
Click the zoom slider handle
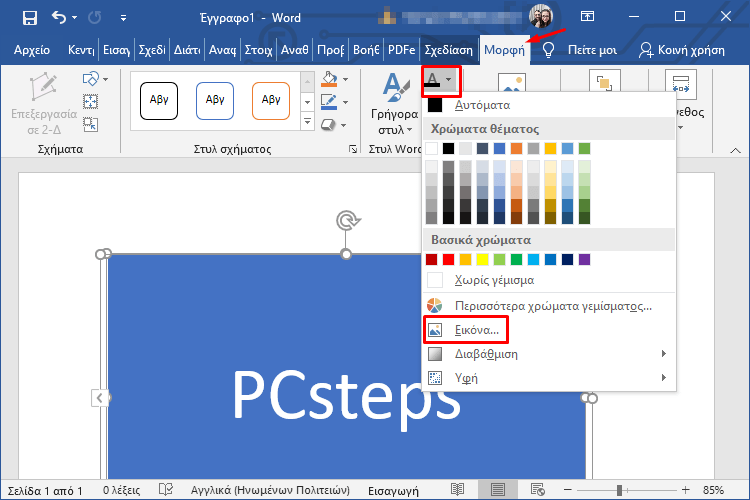click(619, 490)
